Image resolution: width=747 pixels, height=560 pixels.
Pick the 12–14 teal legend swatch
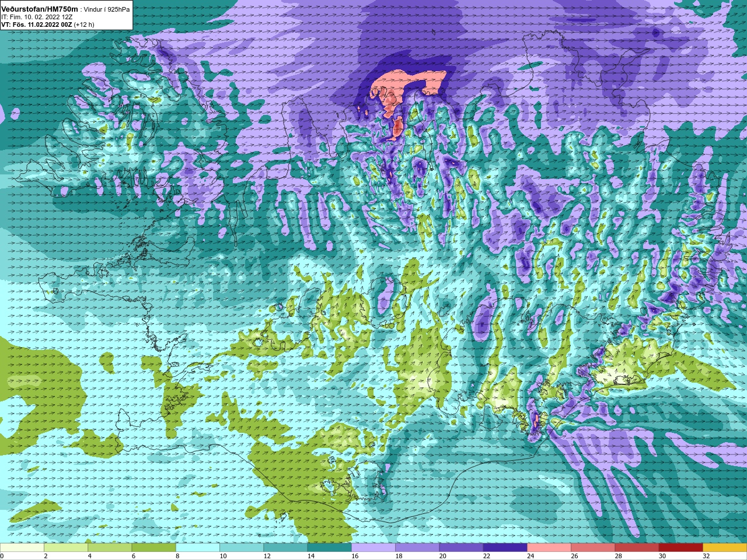click(x=285, y=548)
